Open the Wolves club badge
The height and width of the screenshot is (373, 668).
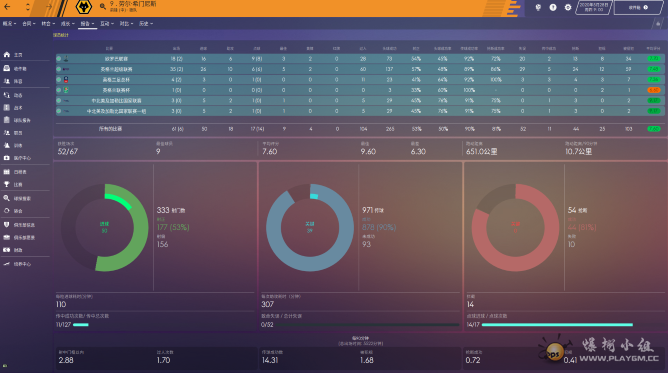(x=84, y=7)
